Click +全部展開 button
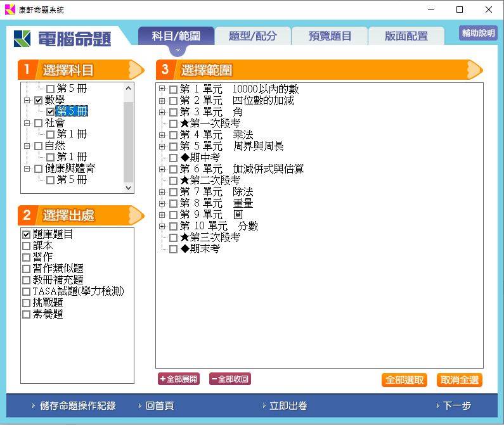Viewport: 504px width, 425px height. point(178,379)
